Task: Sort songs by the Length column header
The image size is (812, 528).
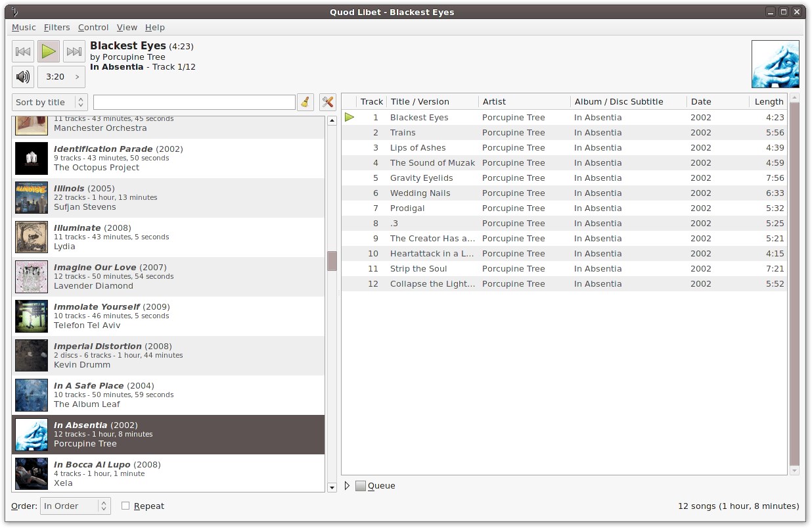Action: point(768,101)
